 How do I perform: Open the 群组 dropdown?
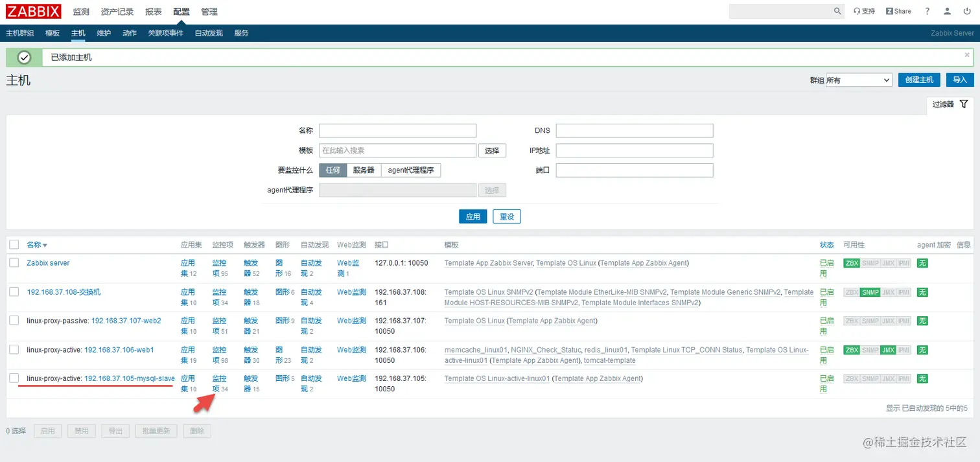click(858, 80)
